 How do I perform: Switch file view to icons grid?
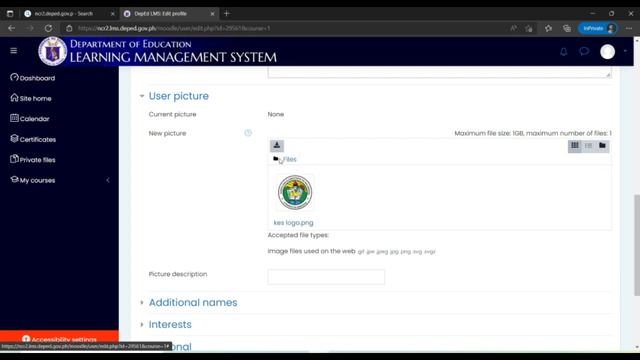pos(575,146)
